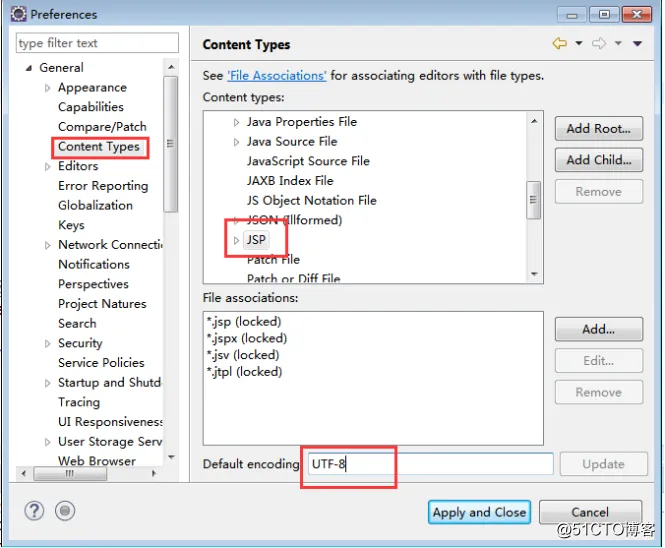665x548 pixels.
Task: Expand Java Source File content type
Action: point(236,142)
